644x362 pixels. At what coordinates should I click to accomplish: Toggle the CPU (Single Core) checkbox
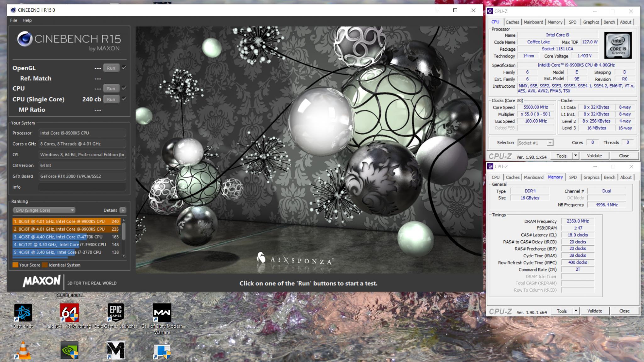[124, 99]
